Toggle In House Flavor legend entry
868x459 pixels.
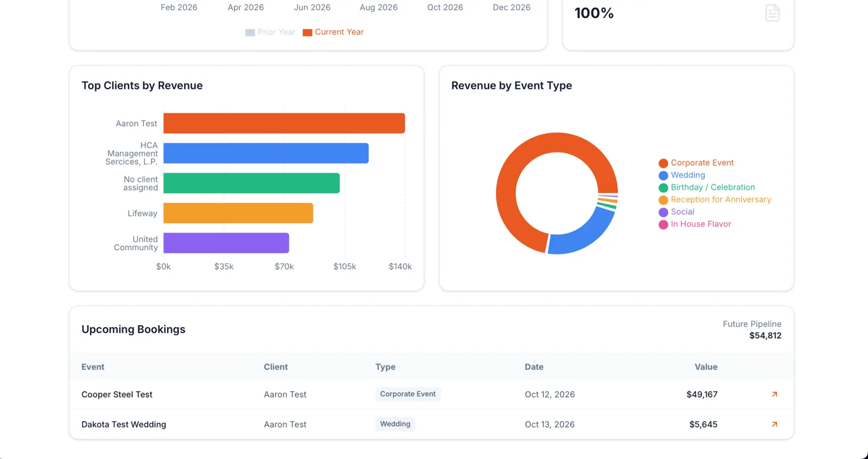coord(695,224)
